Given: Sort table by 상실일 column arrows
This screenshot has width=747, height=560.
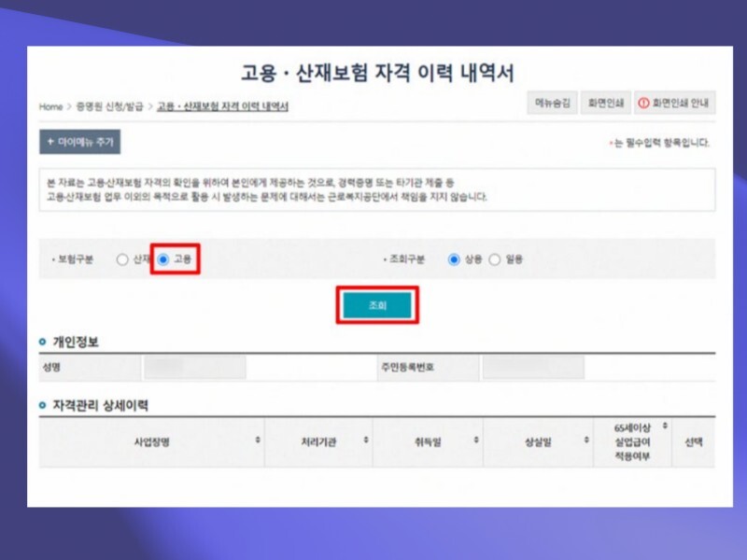Looking at the screenshot, I should [x=586, y=440].
